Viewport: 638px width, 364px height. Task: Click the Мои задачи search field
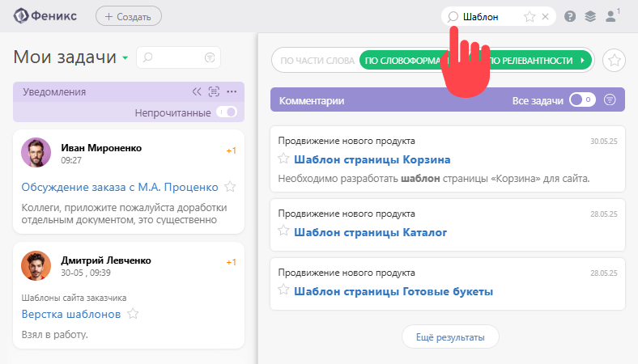click(x=178, y=57)
